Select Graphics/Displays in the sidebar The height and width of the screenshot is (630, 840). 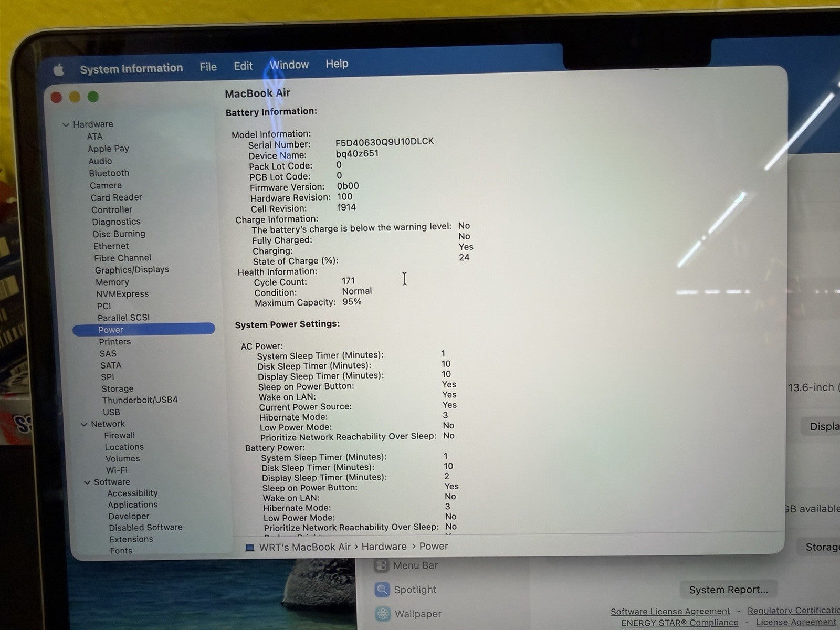132,270
